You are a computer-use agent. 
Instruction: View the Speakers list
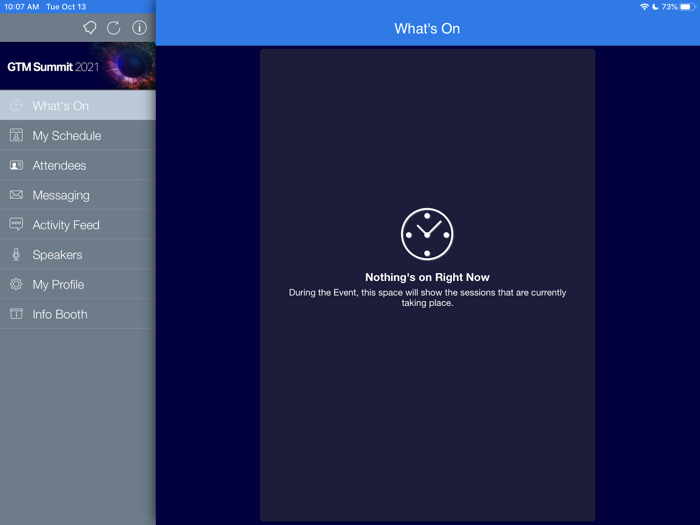coord(78,254)
